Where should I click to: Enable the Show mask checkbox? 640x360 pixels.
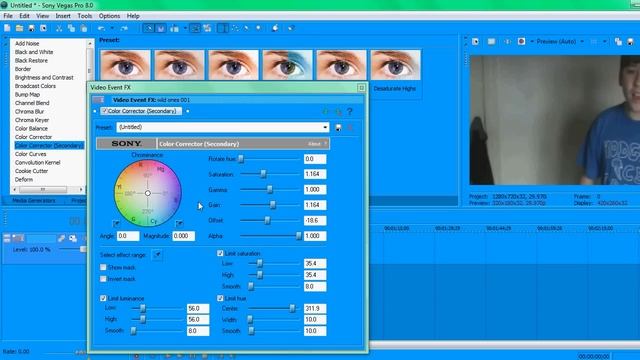(x=103, y=267)
